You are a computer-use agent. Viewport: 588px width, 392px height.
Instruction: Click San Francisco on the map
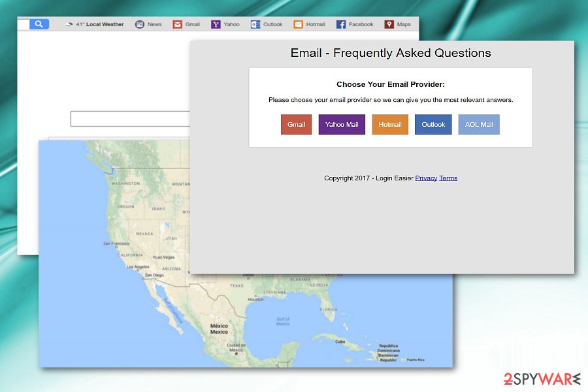tap(116, 244)
